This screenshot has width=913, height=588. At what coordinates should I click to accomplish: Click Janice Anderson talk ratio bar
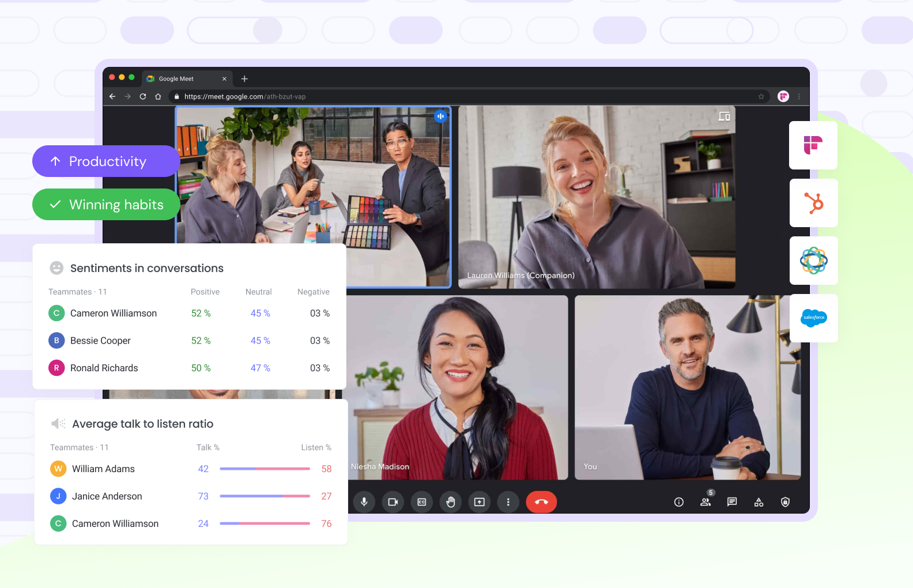coord(265,496)
